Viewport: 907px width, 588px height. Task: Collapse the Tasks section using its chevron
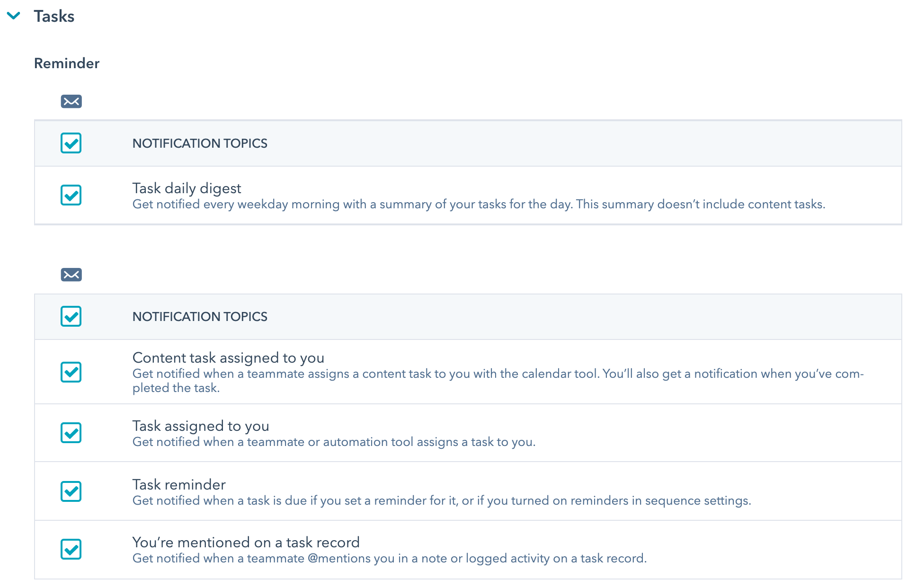point(14,16)
